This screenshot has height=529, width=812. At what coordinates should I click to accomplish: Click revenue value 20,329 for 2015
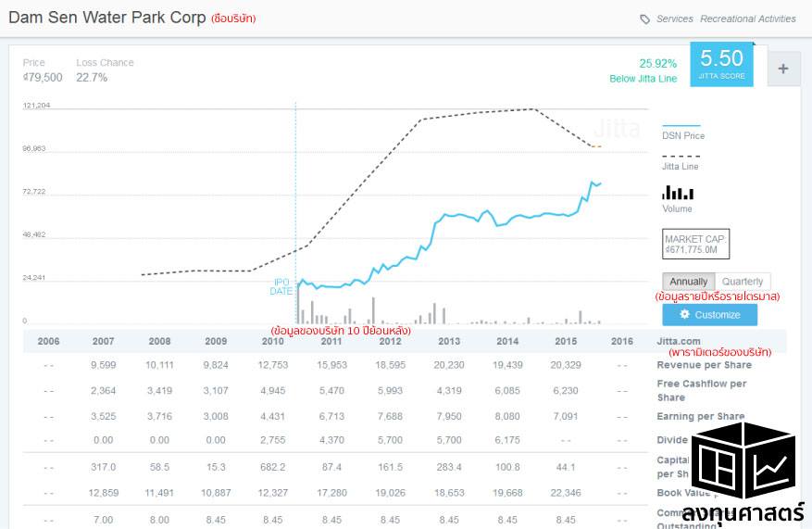[566, 365]
